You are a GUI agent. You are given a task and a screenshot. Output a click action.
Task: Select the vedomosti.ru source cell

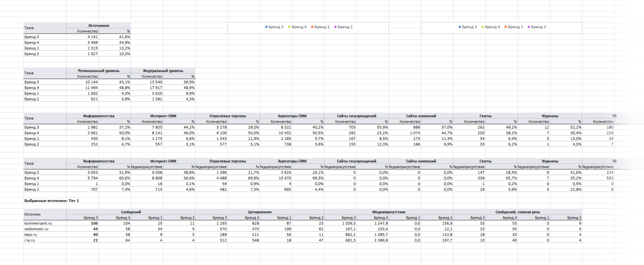36,229
